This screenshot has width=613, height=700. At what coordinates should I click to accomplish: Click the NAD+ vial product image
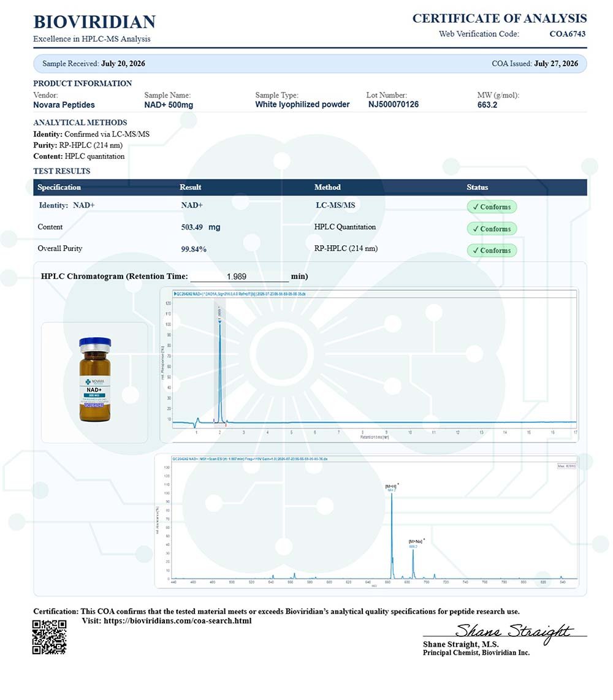tap(94, 380)
